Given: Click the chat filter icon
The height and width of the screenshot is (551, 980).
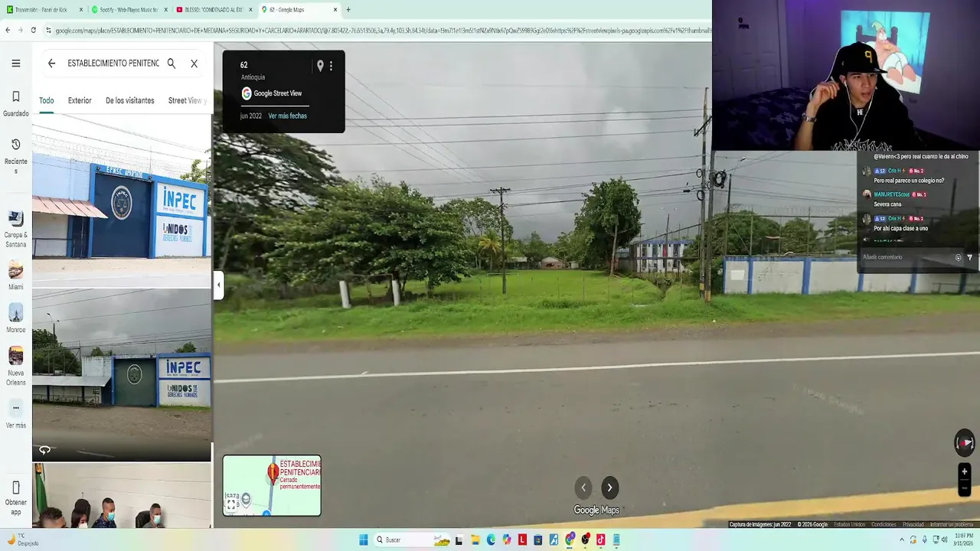Looking at the screenshot, I should [970, 257].
